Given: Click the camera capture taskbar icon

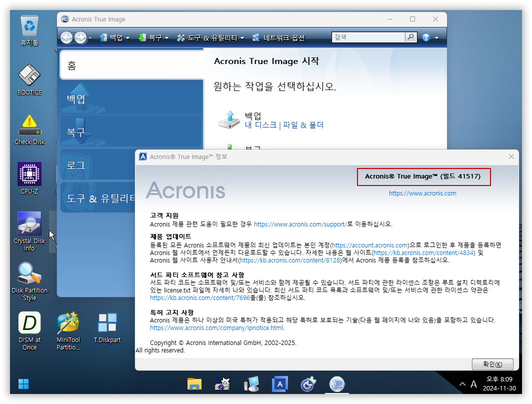Looking at the screenshot, I should pos(222,384).
